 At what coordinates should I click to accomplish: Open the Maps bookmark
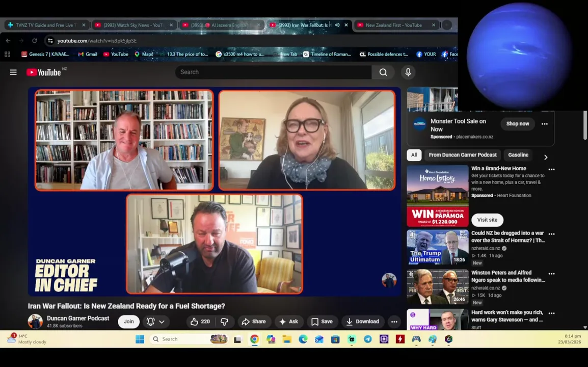tap(144, 54)
